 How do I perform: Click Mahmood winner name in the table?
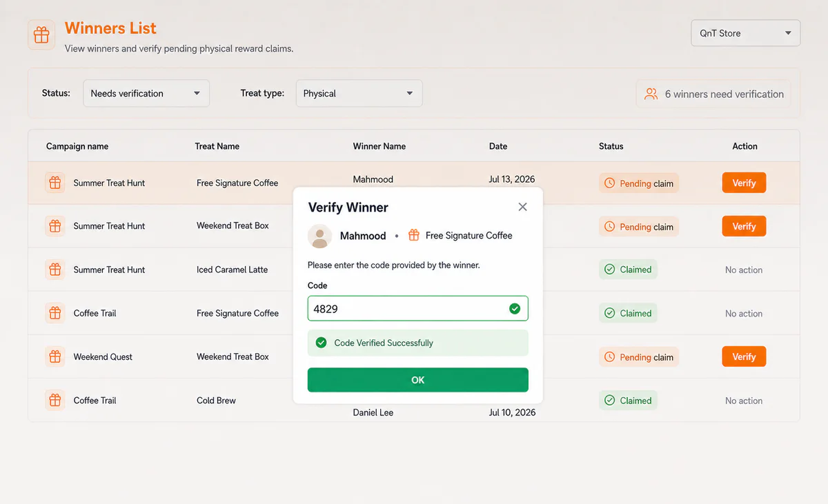point(373,179)
